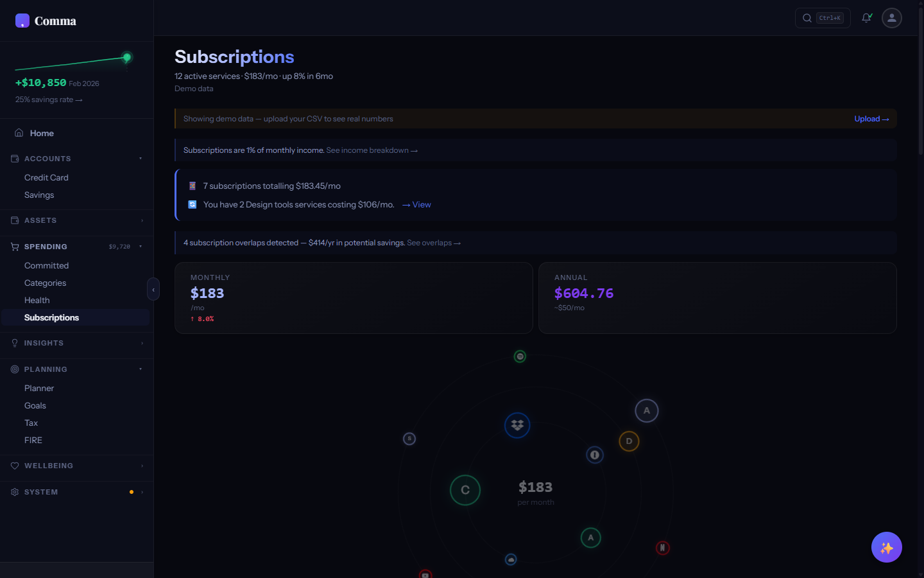This screenshot has height=578, width=924.
Task: Select the red Netflix "N" orbit icon
Action: [662, 548]
